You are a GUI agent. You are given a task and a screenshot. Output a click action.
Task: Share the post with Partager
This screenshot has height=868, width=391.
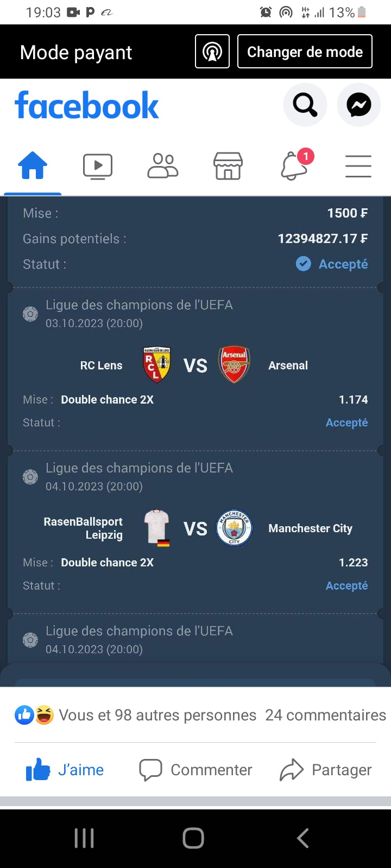point(326,770)
